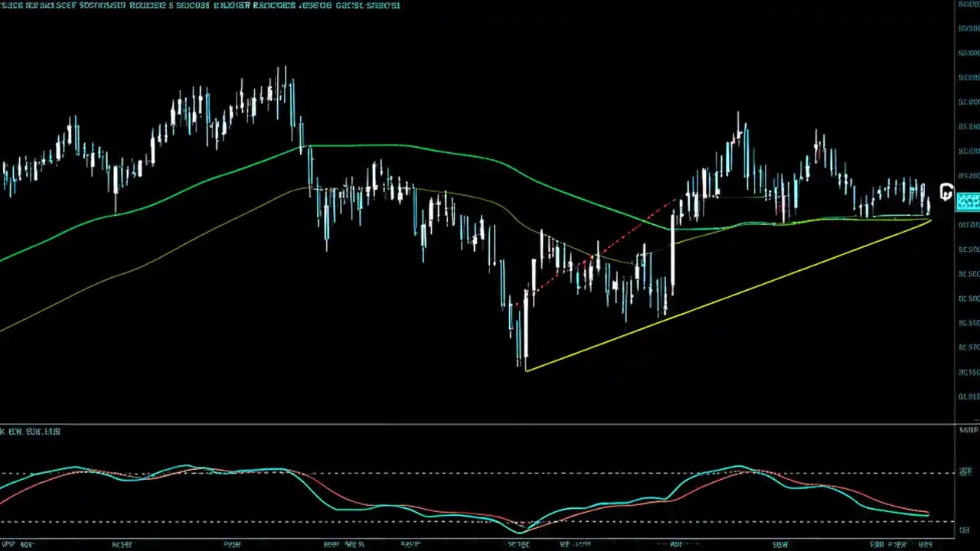Expand the time axis settings
This screenshot has width=980, height=551.
point(490,544)
